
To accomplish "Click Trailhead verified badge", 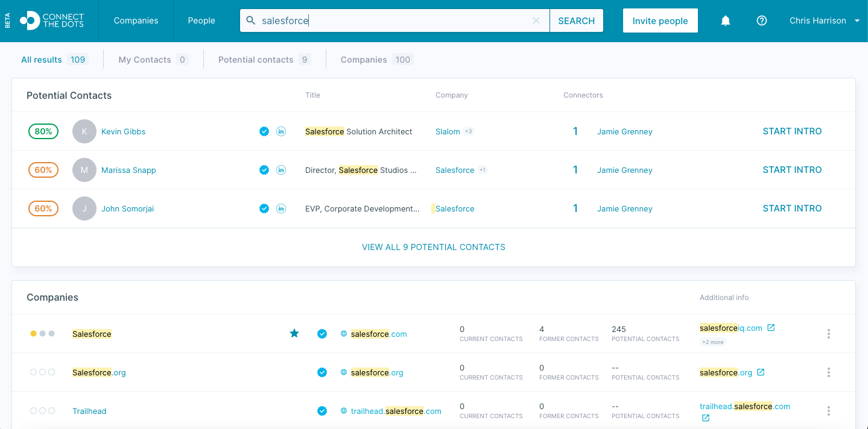I will 322,411.
